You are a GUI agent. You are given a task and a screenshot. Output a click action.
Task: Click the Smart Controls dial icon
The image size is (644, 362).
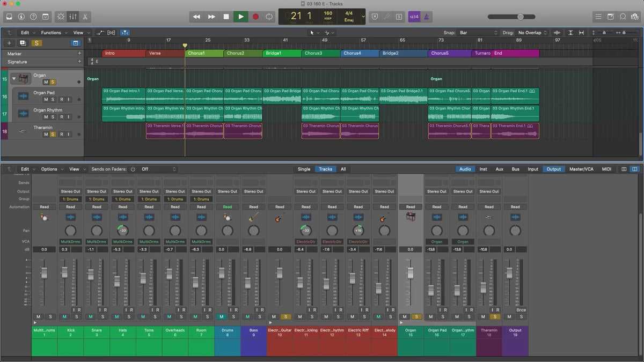pyautogui.click(x=61, y=17)
